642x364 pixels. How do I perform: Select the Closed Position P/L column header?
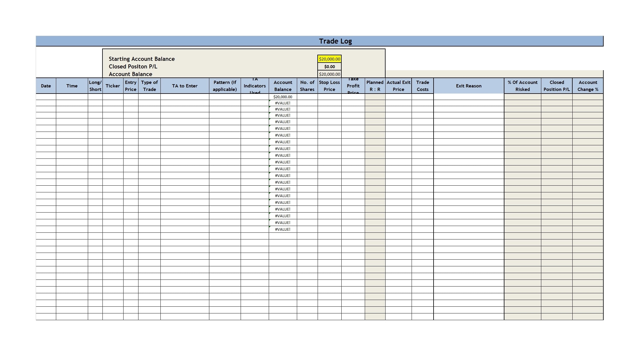556,86
